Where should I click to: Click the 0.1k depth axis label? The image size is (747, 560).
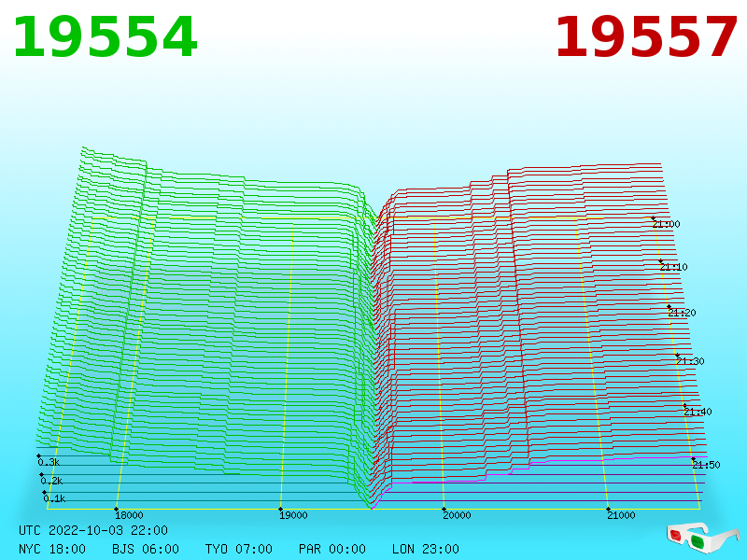[x=54, y=498]
